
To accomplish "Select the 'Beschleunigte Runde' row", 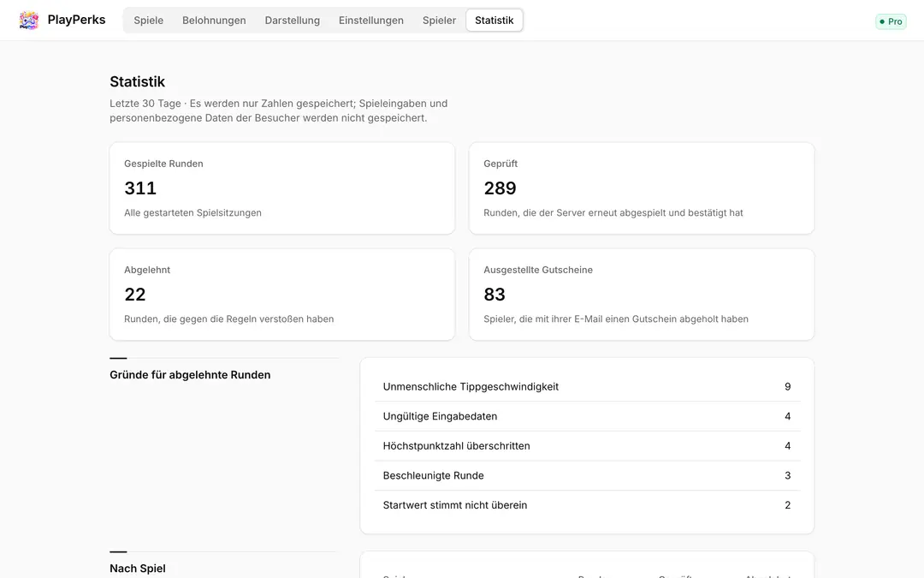I will click(x=587, y=474).
